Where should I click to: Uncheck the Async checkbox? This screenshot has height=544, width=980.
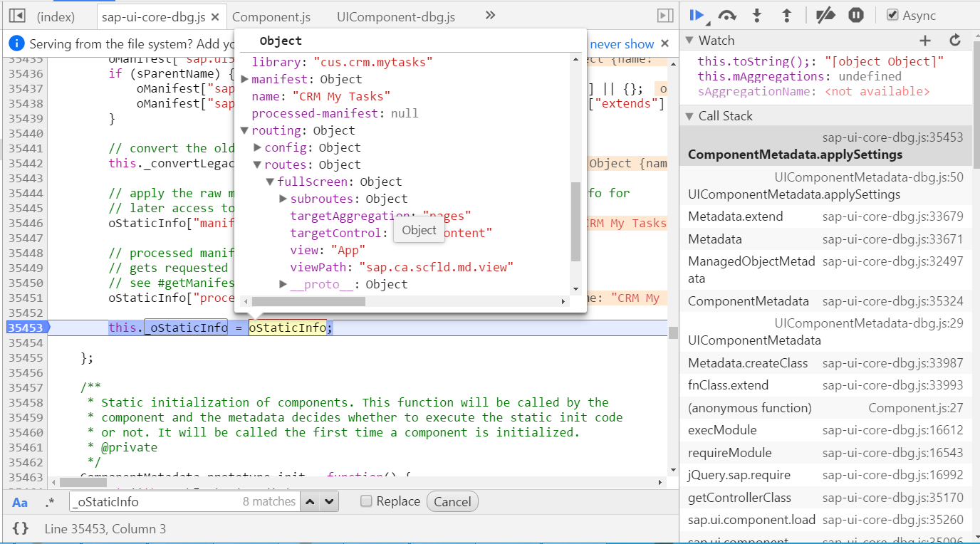(892, 14)
